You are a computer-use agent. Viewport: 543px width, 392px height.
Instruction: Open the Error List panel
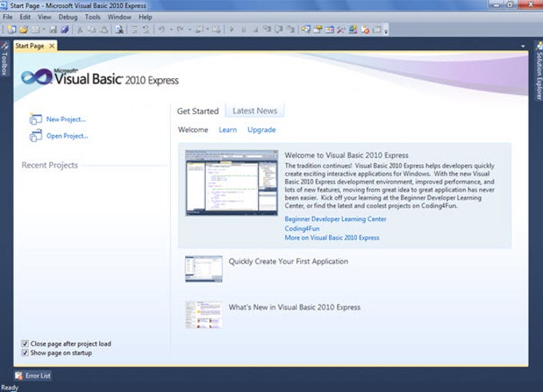coord(33,375)
